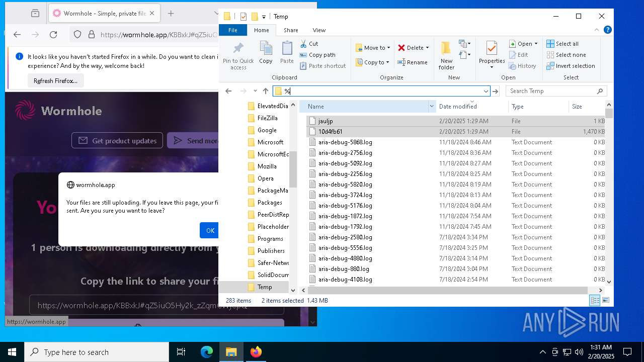
Task: Sort by Date modified column
Action: point(471,106)
